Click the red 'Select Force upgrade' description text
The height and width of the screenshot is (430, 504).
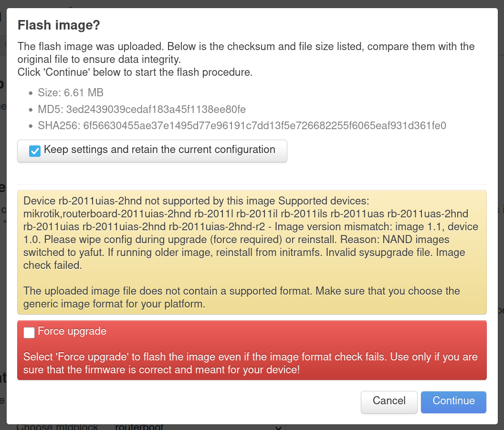251,363
